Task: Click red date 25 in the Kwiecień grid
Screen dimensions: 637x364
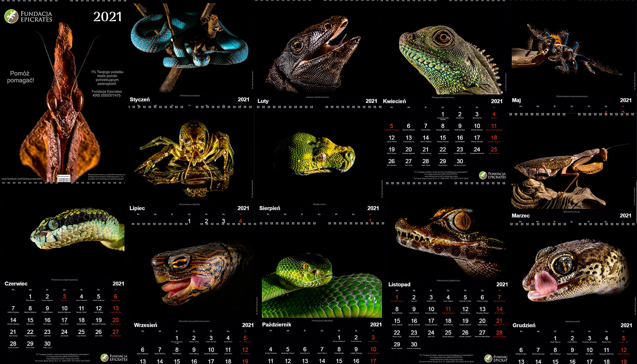Action: pos(494,150)
